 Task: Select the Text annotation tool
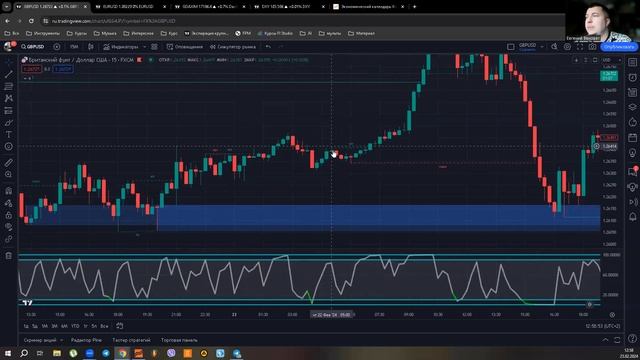pyautogui.click(x=9, y=134)
